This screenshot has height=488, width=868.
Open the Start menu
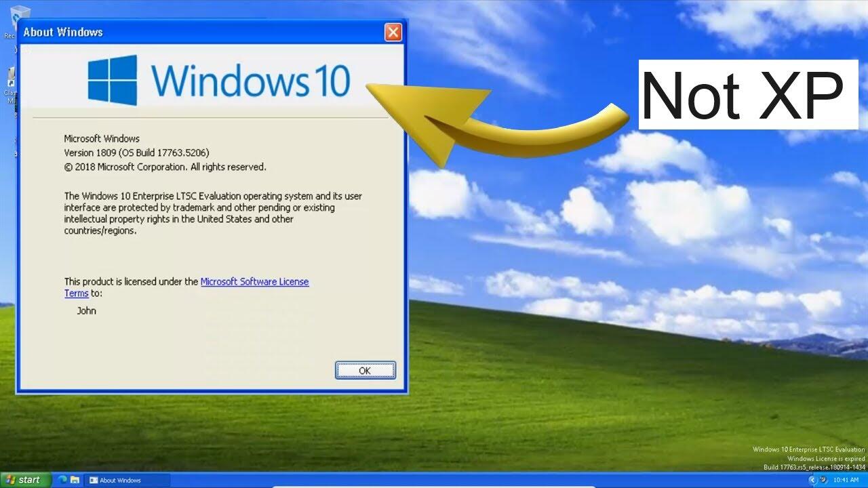click(x=26, y=480)
